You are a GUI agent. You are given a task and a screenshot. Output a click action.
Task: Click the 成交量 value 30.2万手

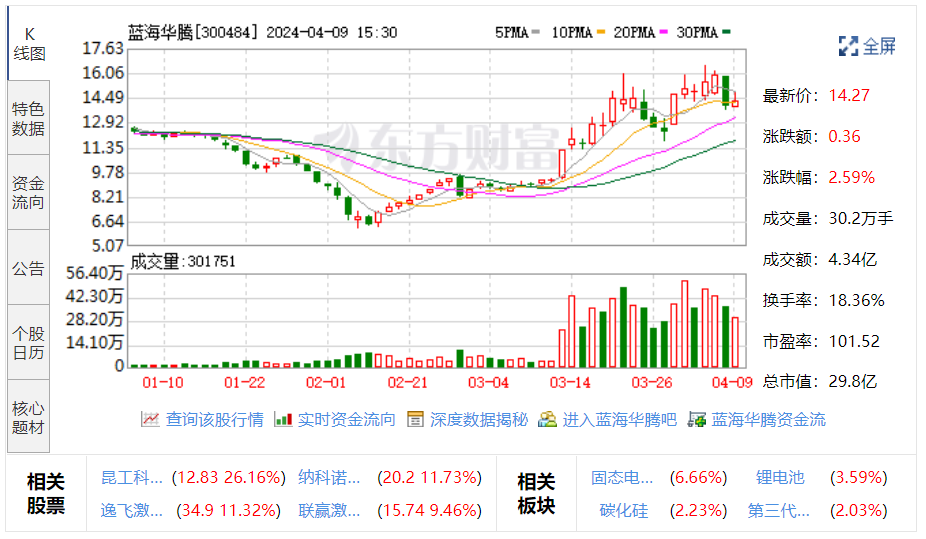pos(860,218)
